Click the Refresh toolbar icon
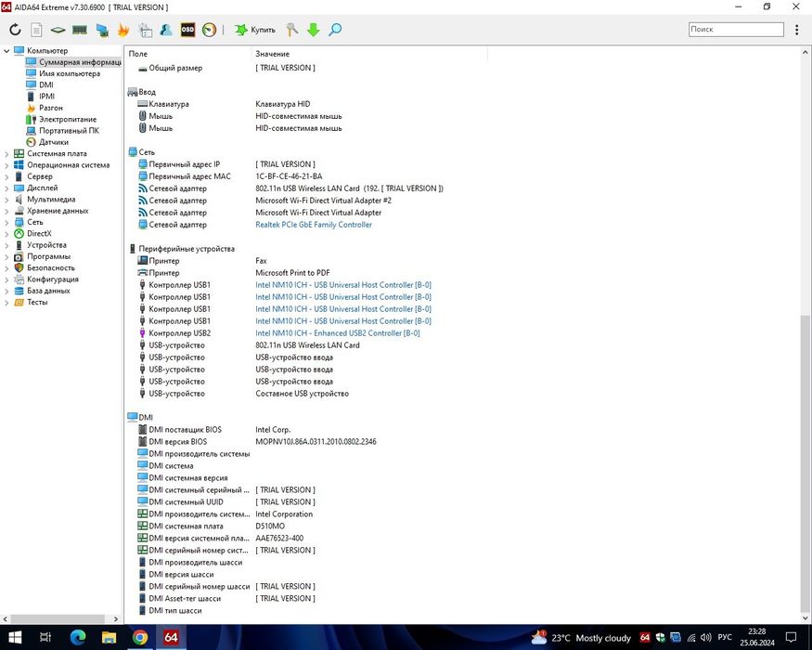This screenshot has width=812, height=650. pyautogui.click(x=15, y=30)
